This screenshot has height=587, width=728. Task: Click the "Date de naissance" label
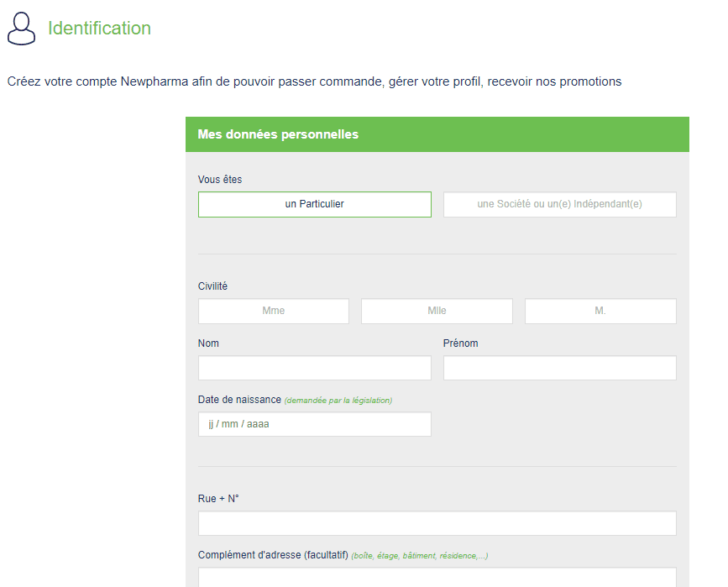coord(239,400)
